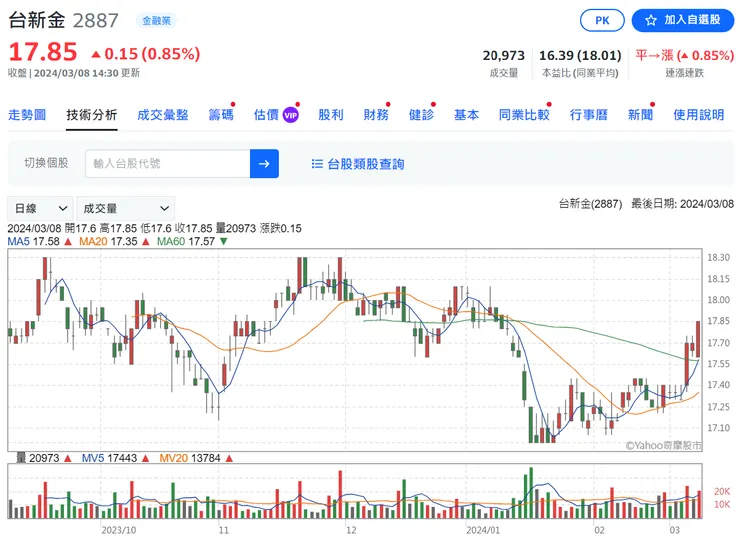Click the 連漲連跌 status text
The height and width of the screenshot is (541, 740).
(684, 73)
